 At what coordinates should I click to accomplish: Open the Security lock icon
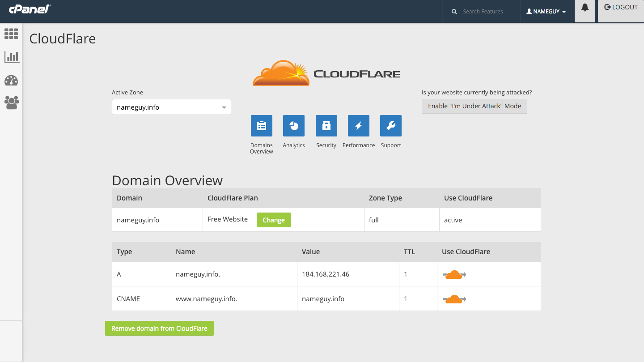(326, 126)
